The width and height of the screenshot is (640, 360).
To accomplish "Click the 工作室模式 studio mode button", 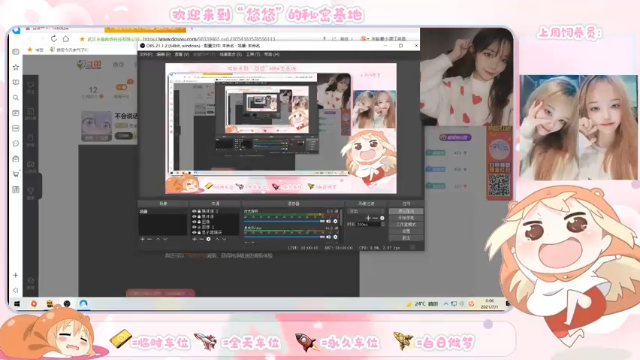I will pos(406,224).
